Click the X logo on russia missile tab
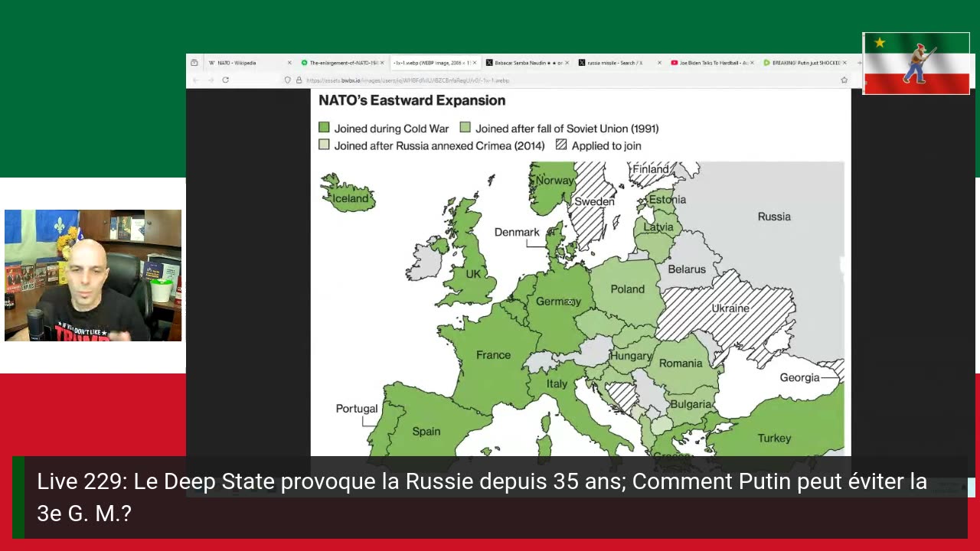 pyautogui.click(x=582, y=63)
